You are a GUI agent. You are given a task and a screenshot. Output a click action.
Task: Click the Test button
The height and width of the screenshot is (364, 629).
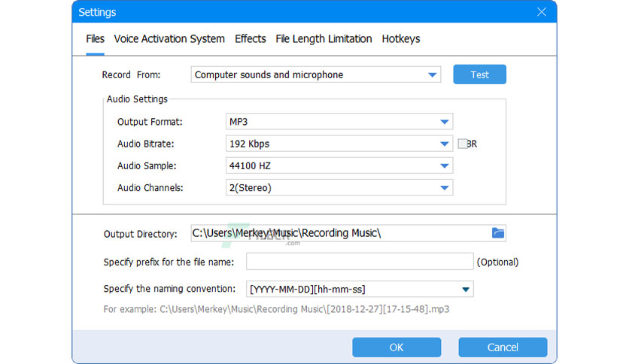pos(480,74)
